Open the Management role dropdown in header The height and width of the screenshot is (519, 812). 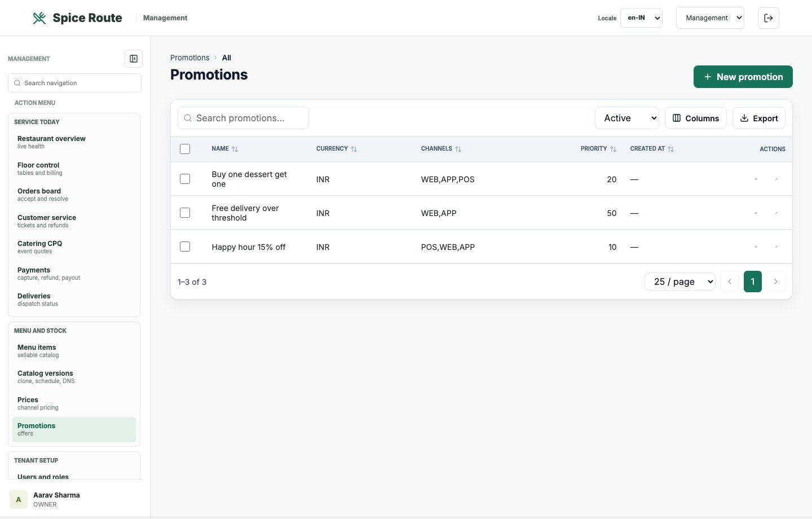click(x=710, y=18)
